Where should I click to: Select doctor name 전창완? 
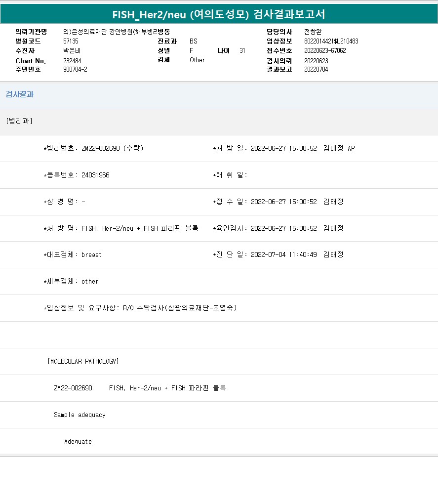(313, 32)
